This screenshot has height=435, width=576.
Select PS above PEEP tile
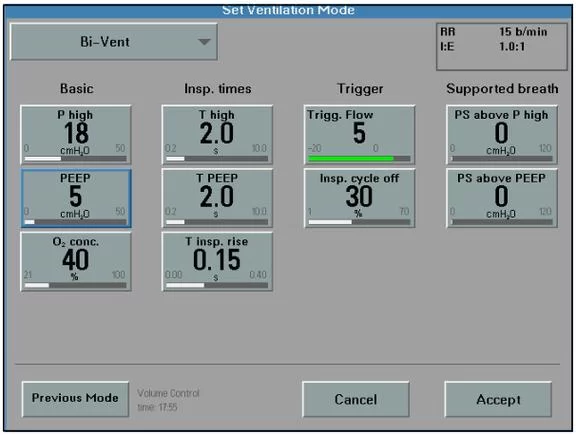[501, 198]
